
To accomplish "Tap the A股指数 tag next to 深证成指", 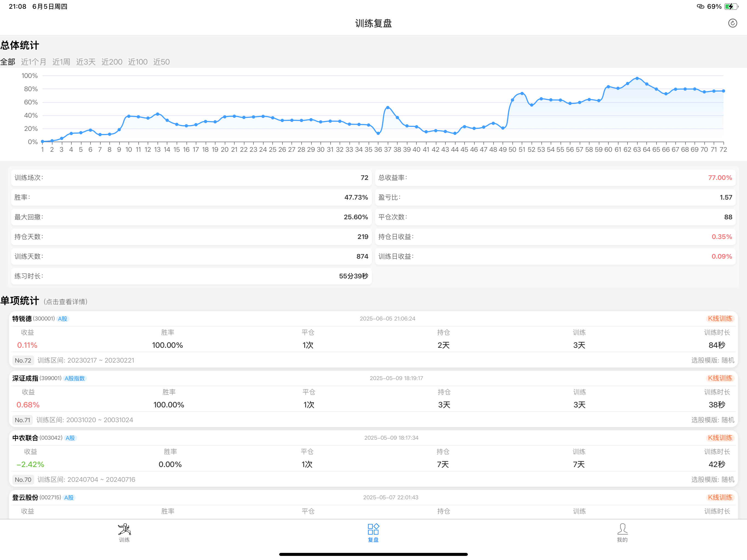I will click(75, 378).
